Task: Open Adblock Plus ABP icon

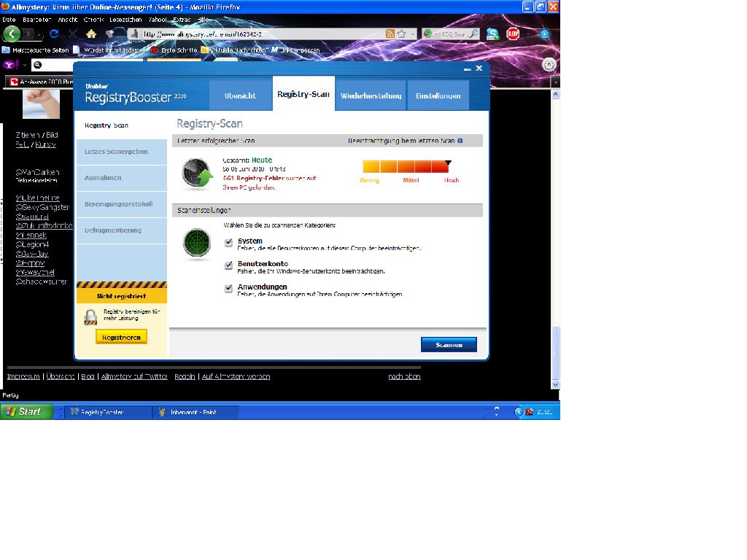Action: point(513,34)
